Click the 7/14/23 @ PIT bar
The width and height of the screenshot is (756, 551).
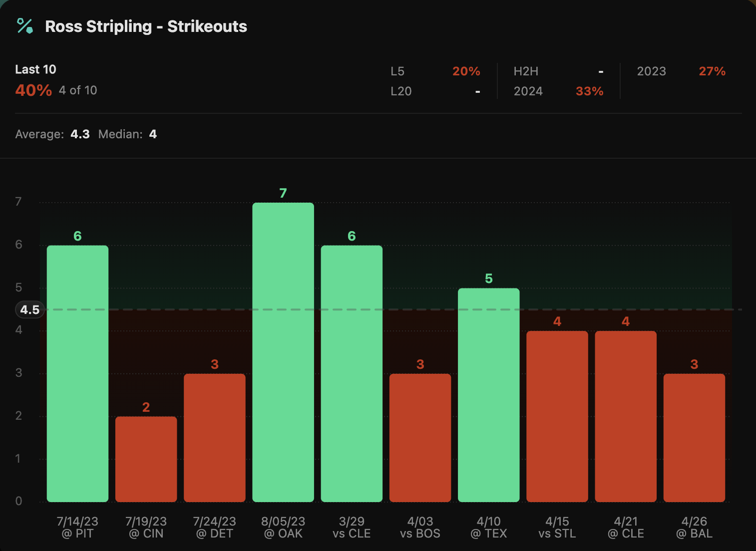tap(77, 373)
